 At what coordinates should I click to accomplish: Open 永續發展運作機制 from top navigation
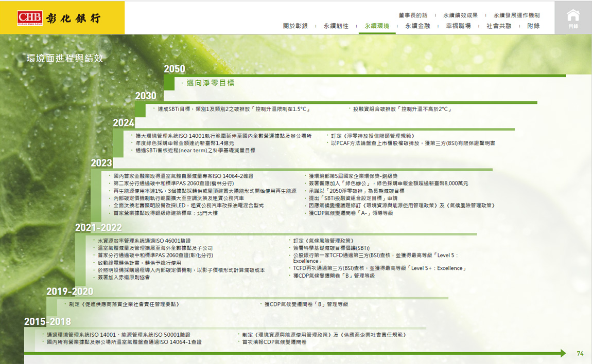tap(516, 15)
